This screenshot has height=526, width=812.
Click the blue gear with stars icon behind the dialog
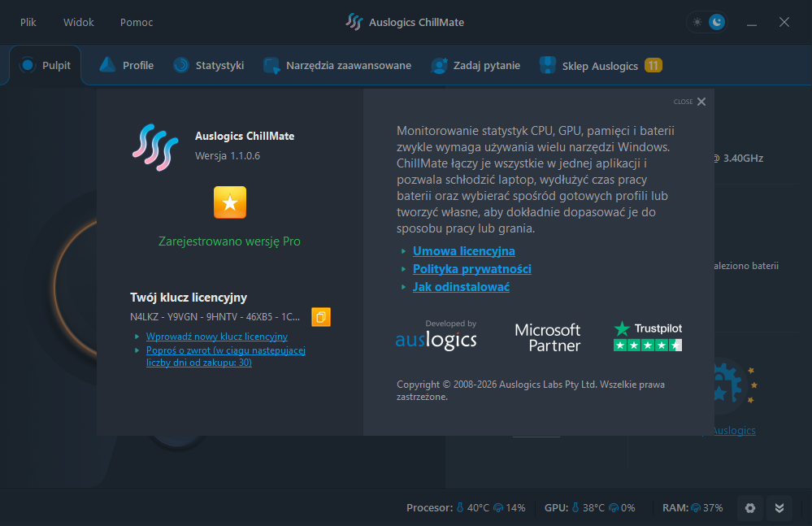pyautogui.click(x=732, y=385)
